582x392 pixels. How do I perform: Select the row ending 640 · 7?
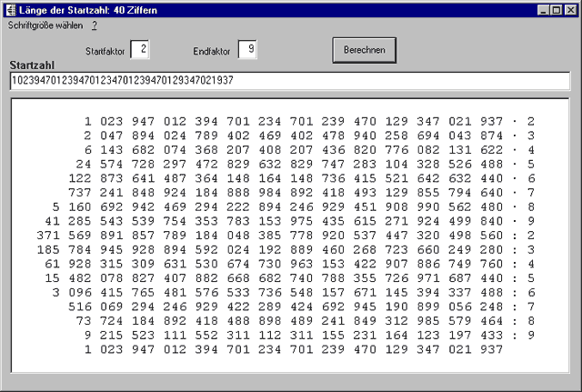(x=301, y=193)
